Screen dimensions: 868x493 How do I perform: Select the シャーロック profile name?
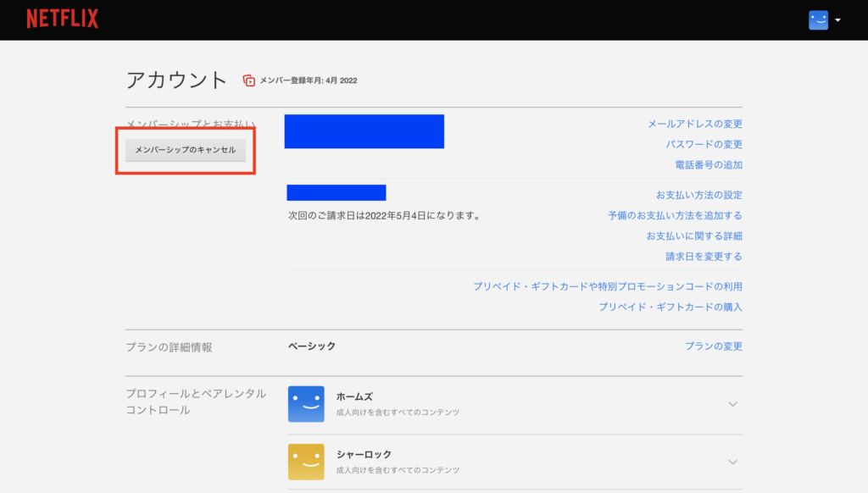point(364,454)
